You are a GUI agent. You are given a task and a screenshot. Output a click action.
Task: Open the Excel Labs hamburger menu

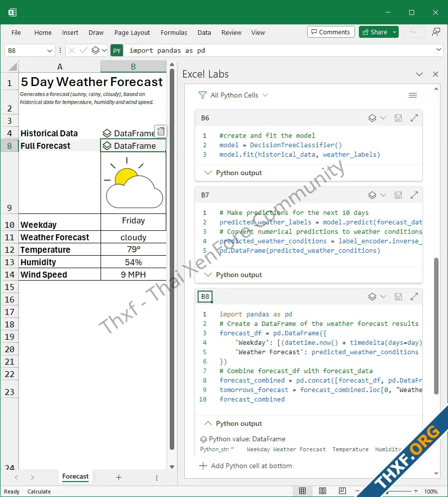pos(412,95)
